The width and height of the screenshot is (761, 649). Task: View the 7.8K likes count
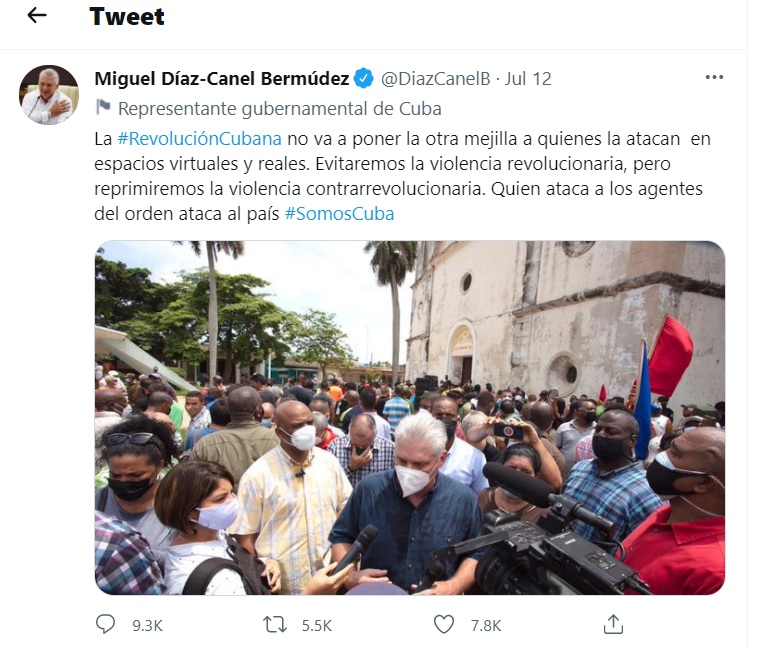pos(486,626)
